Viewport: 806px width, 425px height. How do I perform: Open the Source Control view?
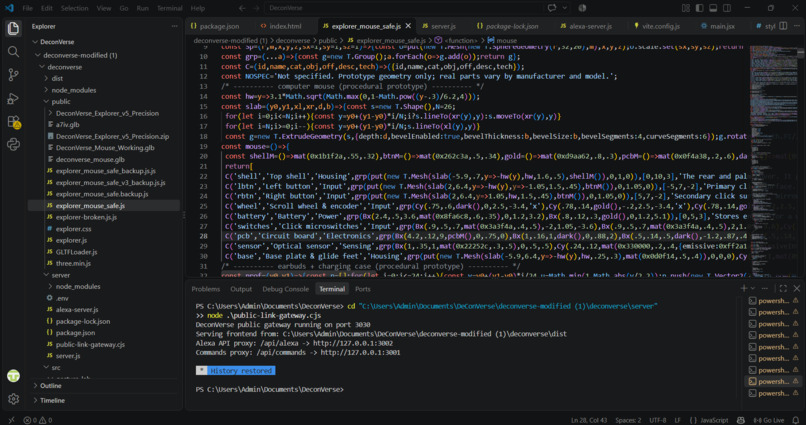[13, 75]
